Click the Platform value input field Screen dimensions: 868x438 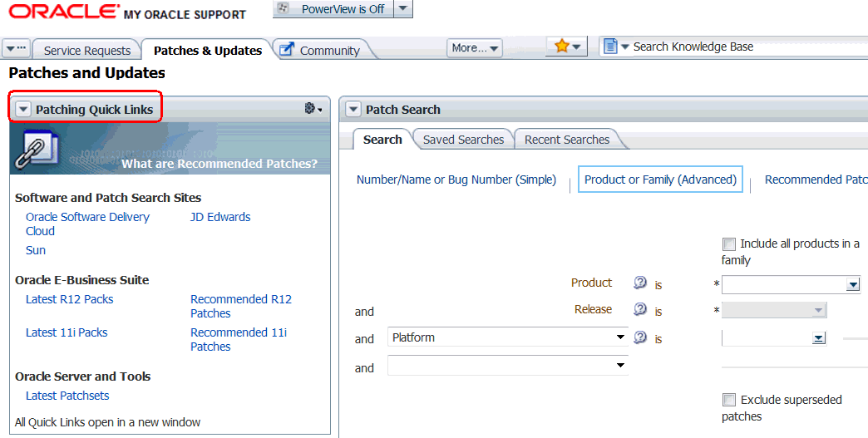(767, 338)
